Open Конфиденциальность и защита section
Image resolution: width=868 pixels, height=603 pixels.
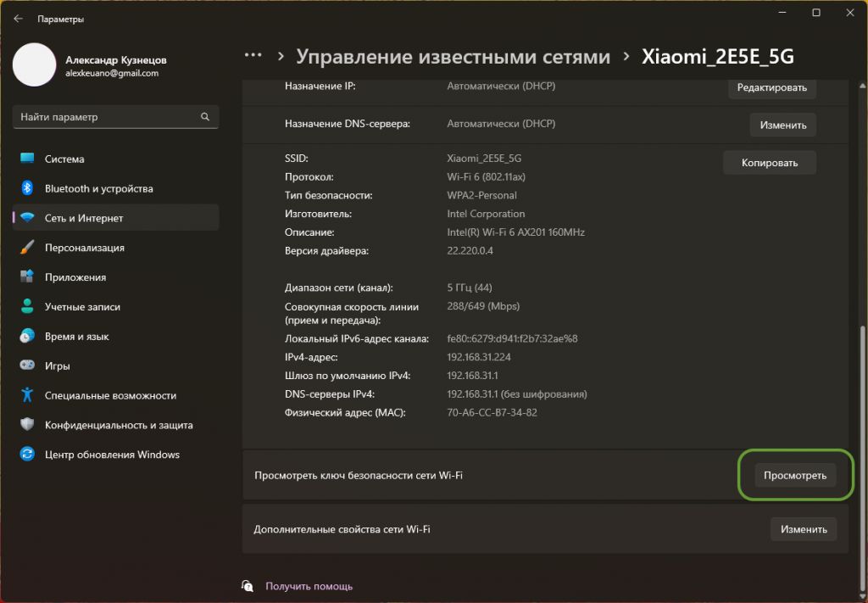(119, 425)
